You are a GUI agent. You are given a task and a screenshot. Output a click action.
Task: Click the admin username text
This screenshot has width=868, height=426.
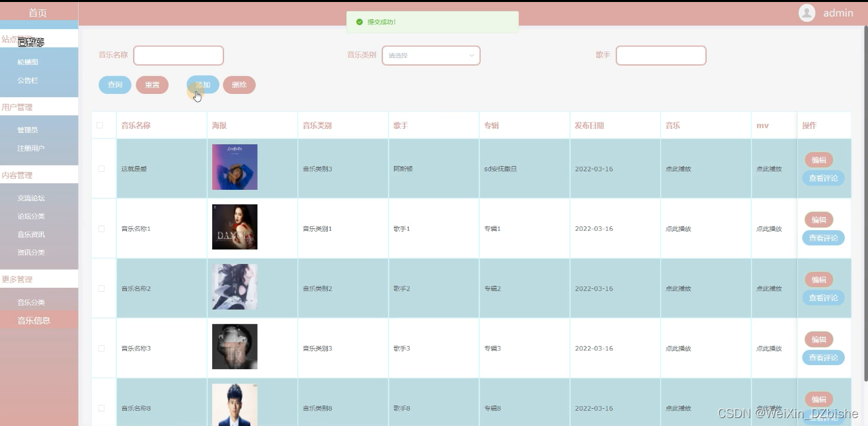[x=838, y=13]
